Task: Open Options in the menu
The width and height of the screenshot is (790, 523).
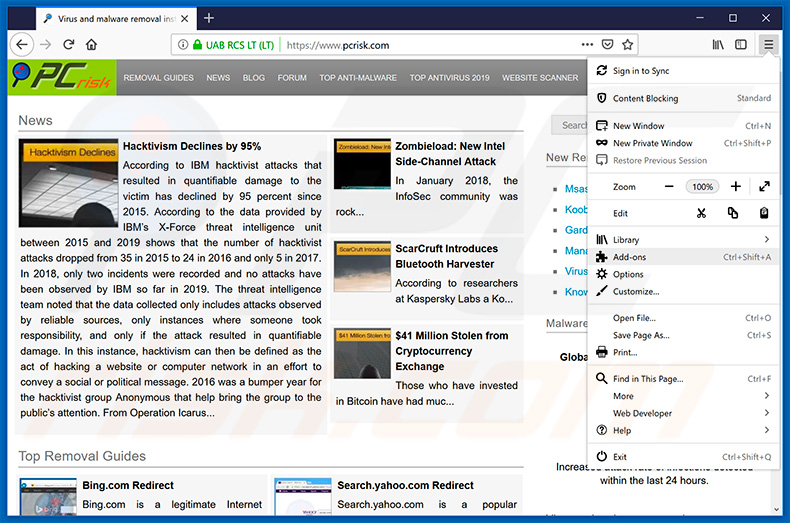Action: pyautogui.click(x=683, y=274)
